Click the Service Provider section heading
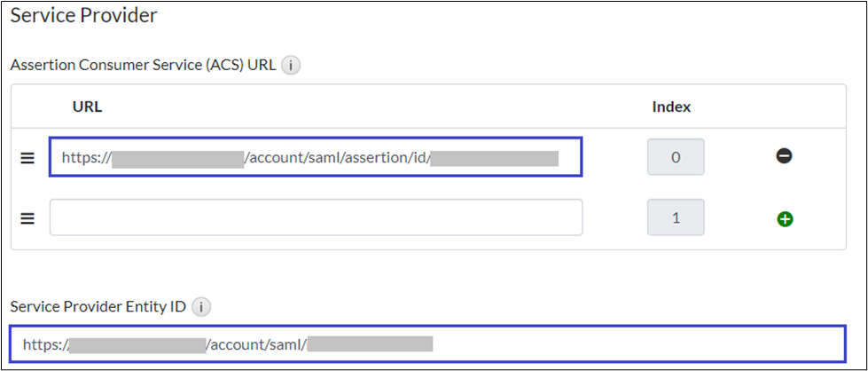This screenshot has width=868, height=371. [x=83, y=16]
